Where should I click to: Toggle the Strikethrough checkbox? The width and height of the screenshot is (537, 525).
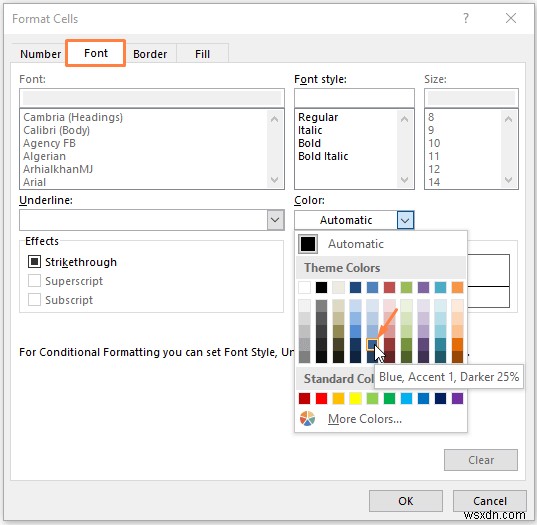pos(34,262)
